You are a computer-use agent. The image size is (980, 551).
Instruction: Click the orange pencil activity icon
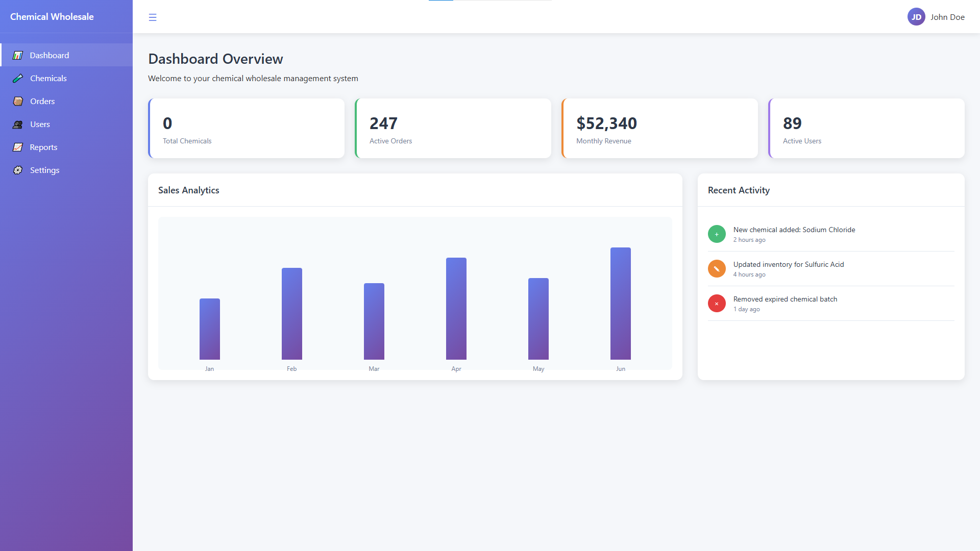tap(717, 269)
